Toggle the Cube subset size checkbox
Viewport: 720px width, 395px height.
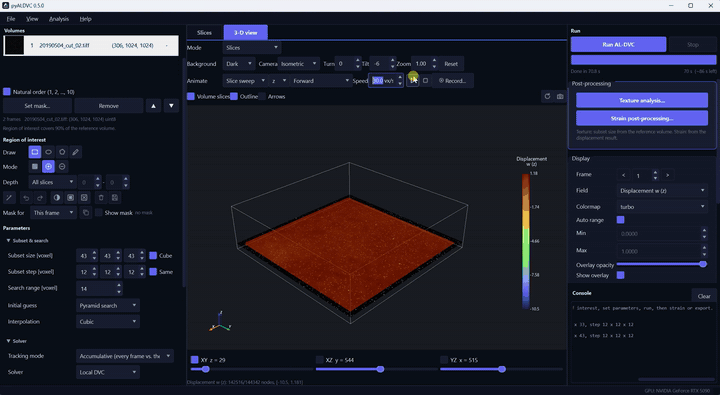tap(153, 255)
